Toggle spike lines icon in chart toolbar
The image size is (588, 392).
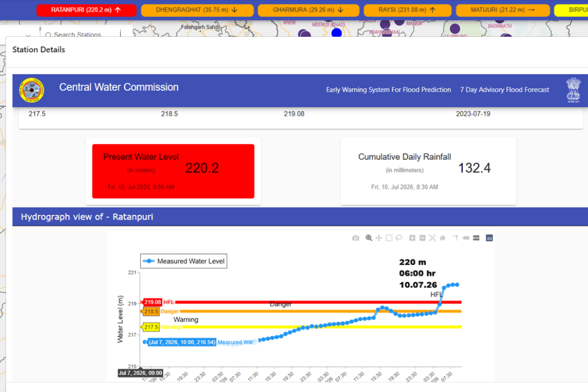(x=455, y=238)
